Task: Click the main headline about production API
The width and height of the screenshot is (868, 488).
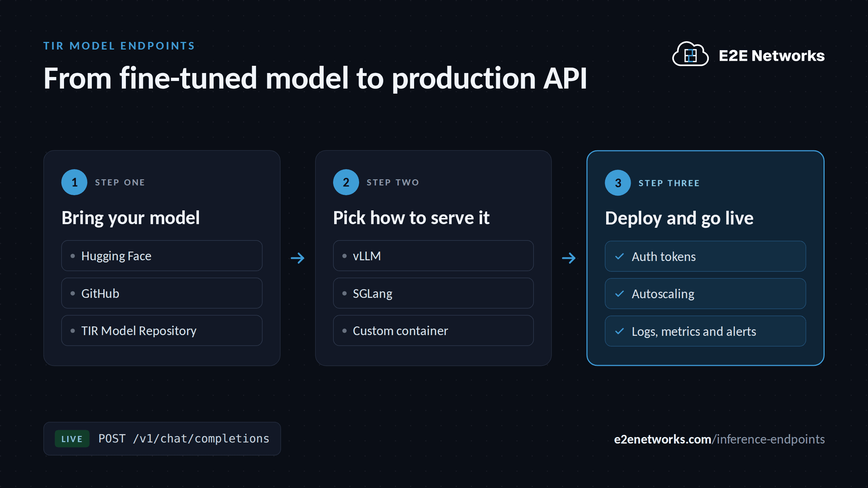Action: (x=315, y=78)
